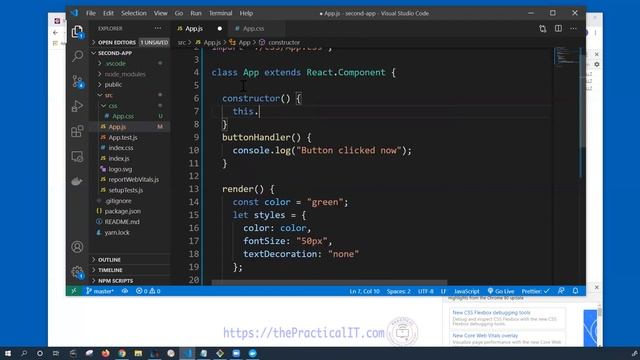Click the Go Live status bar button
The width and height of the screenshot is (640, 360).
coord(501,291)
